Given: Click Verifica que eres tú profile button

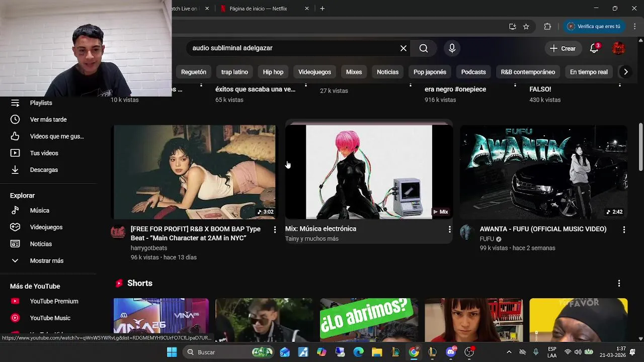Looking at the screenshot, I should tap(594, 27).
